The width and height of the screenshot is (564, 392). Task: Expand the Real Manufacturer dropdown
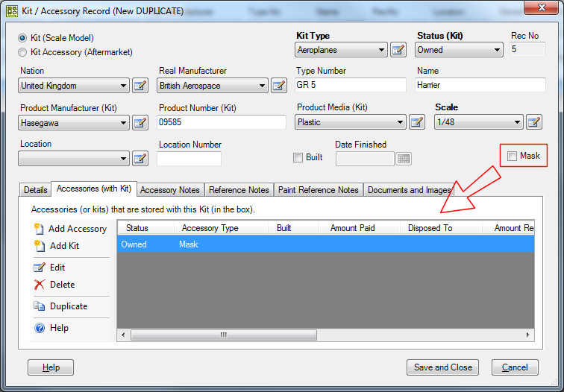[x=213, y=86]
